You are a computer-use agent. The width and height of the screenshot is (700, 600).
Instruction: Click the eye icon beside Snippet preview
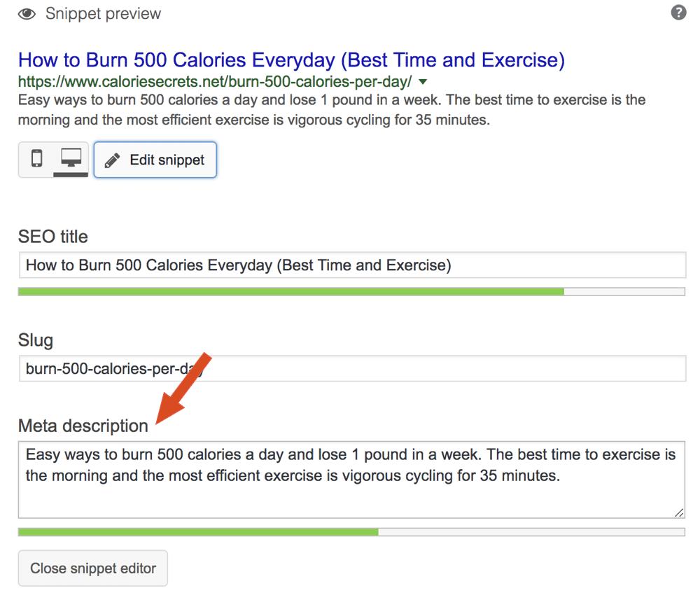tap(27, 14)
